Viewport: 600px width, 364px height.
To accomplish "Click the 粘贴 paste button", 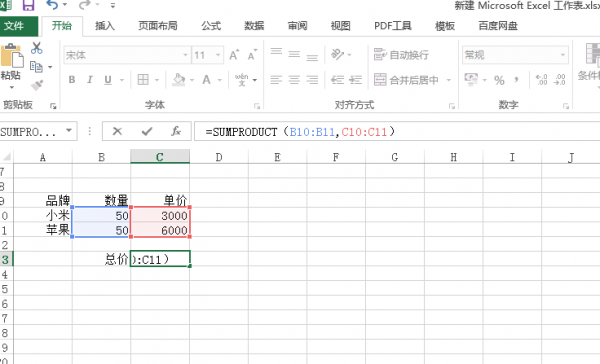I will (x=11, y=61).
